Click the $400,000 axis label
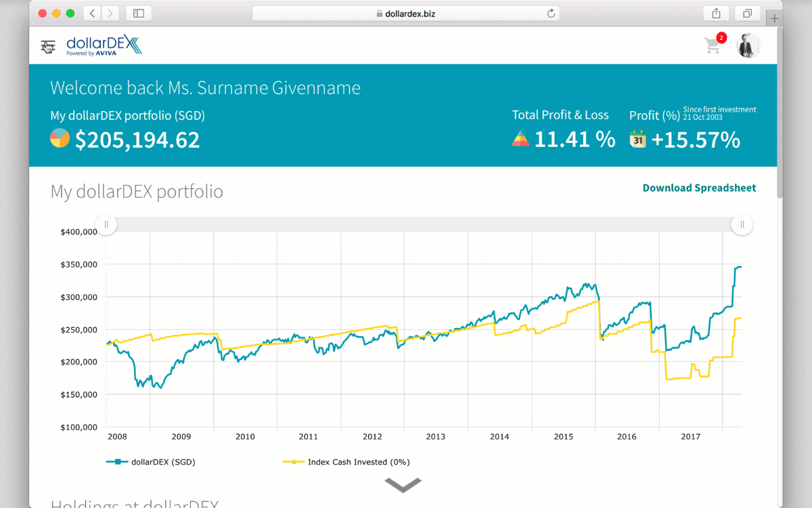812x508 pixels. click(x=79, y=232)
